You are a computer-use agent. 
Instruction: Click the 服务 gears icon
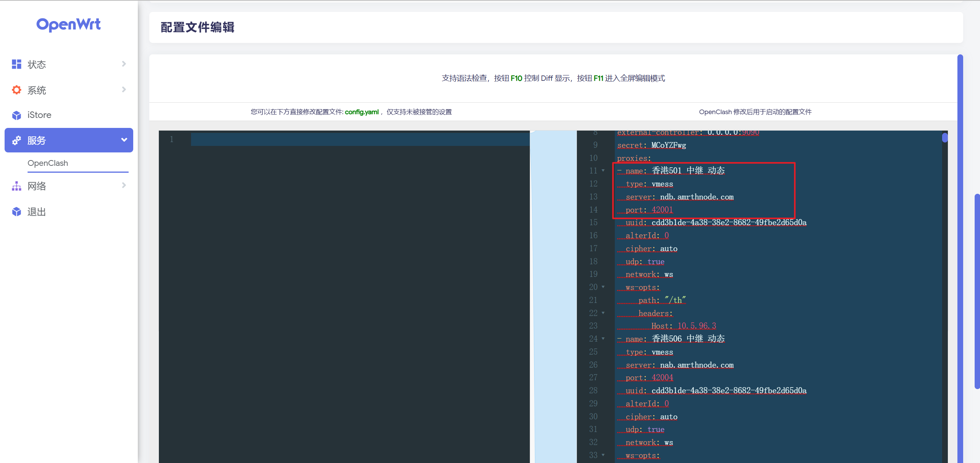(x=16, y=141)
